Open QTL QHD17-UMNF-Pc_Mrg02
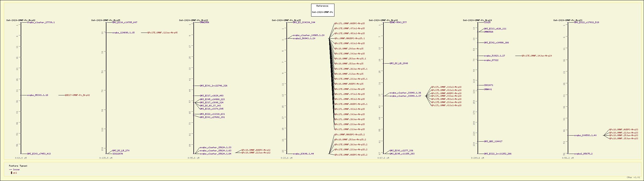This screenshot has height=181, width=644. pos(77,95)
